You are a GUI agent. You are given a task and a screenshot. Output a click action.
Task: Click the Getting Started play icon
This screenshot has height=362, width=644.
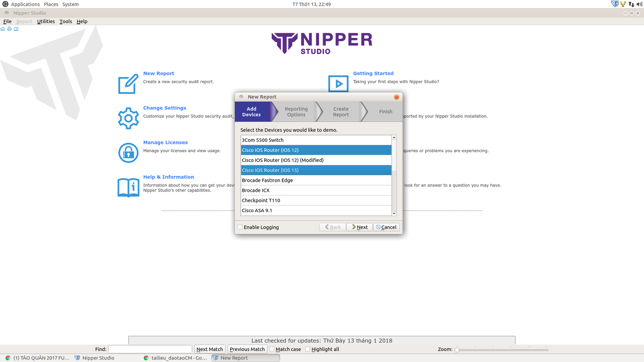[338, 84]
